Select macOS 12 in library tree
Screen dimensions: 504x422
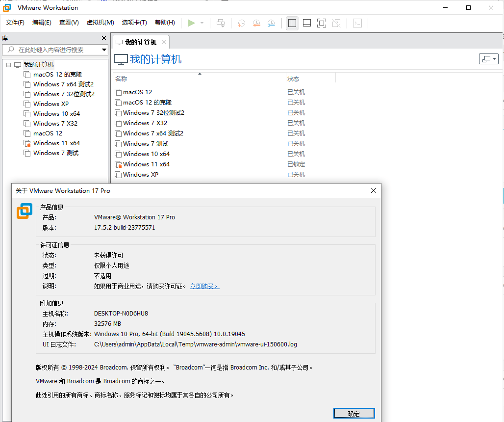(43, 133)
